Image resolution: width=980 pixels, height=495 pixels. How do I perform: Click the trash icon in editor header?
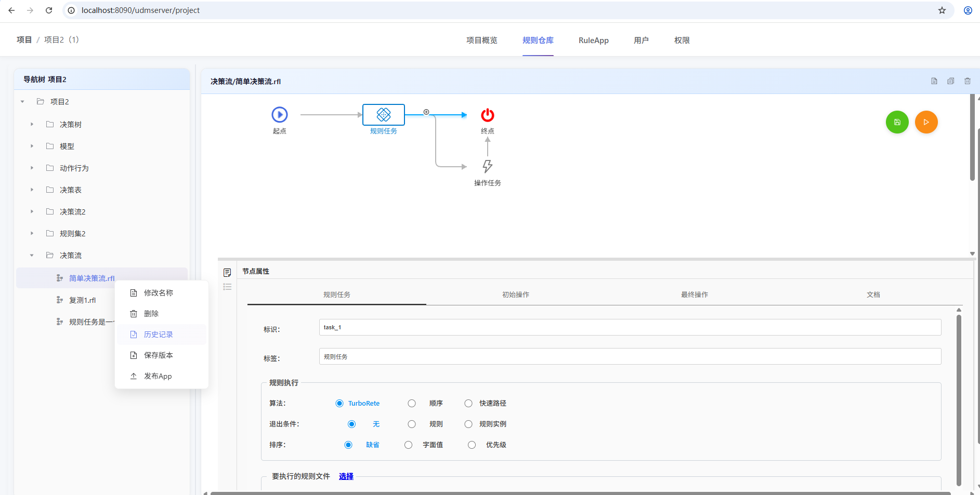[x=967, y=81]
